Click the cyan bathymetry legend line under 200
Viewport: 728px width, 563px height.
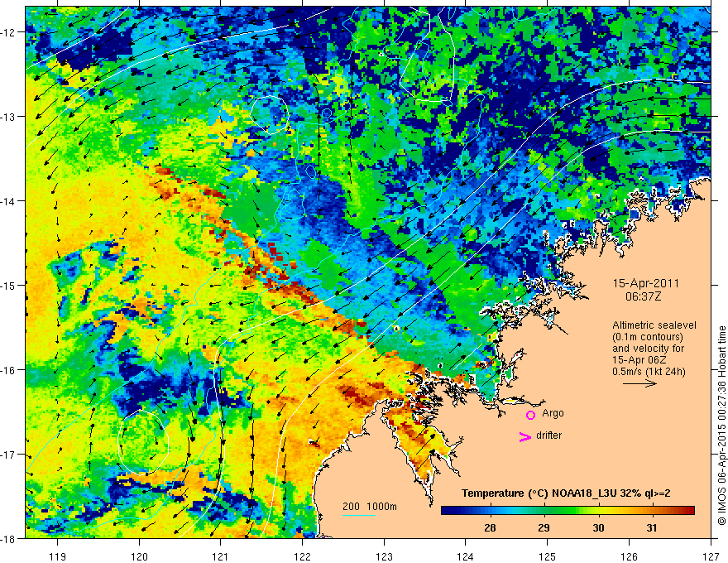pos(358,515)
